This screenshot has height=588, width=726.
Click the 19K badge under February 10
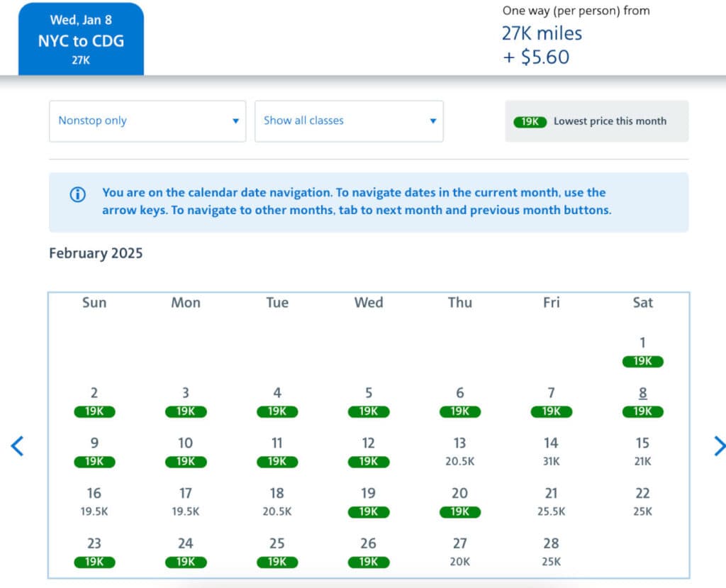pos(186,462)
